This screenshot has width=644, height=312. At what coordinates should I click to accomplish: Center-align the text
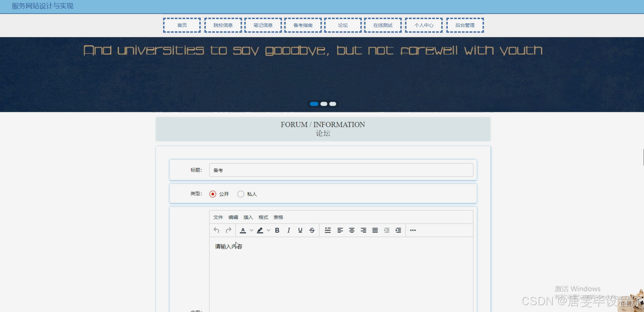coord(352,230)
